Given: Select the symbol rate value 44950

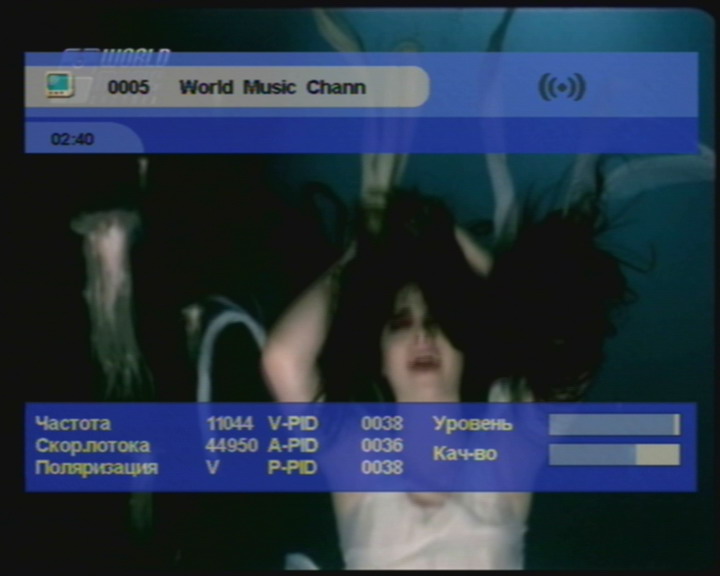Looking at the screenshot, I should tap(231, 446).
